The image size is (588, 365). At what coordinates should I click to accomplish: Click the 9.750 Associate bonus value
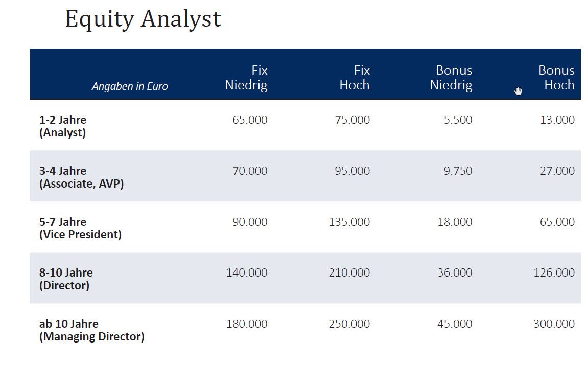point(458,171)
